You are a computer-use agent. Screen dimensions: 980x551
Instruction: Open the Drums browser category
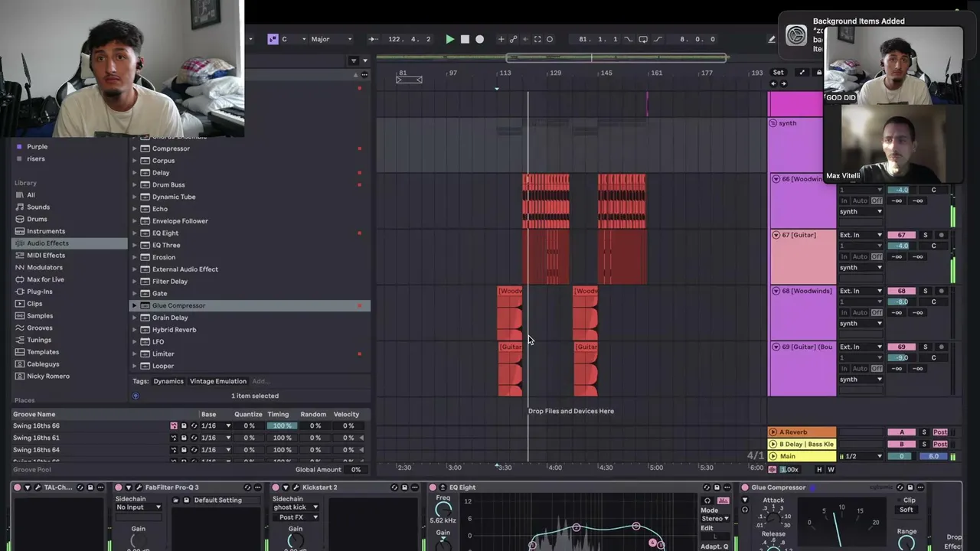click(x=70, y=219)
